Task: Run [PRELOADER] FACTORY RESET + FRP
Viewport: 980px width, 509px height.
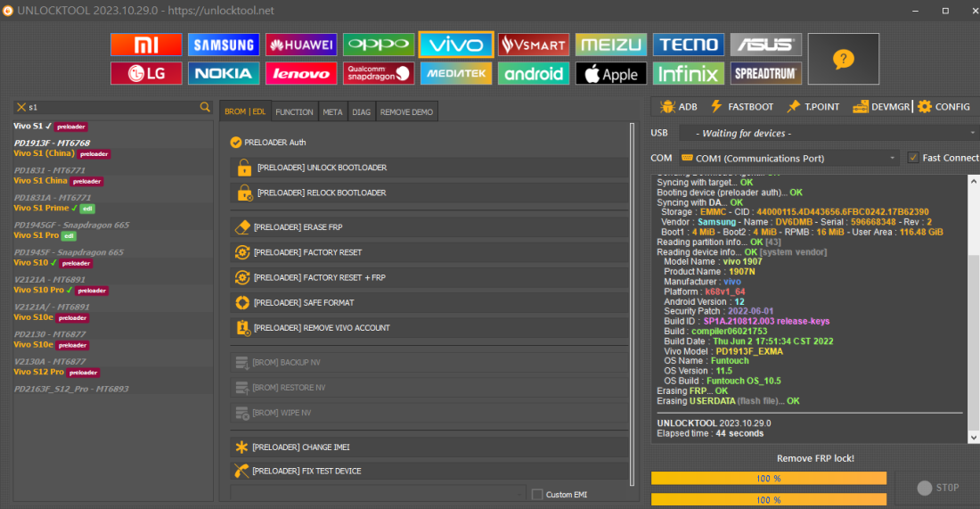Action: coord(429,277)
